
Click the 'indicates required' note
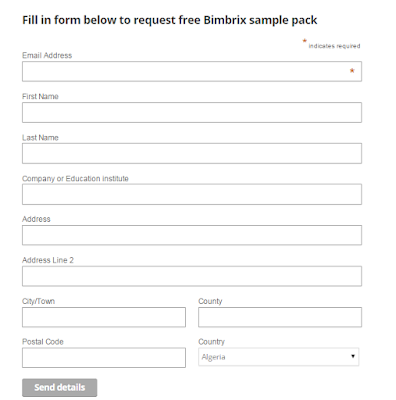click(x=334, y=46)
